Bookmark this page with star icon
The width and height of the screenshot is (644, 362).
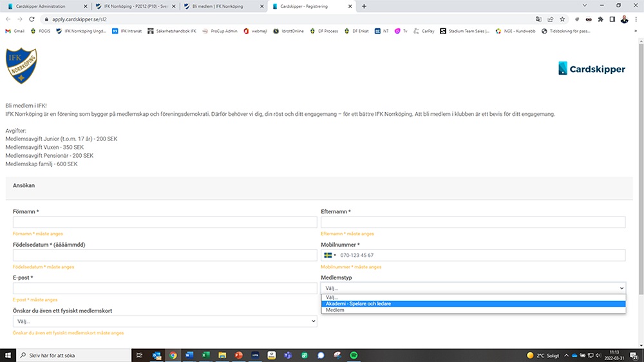coord(562,19)
